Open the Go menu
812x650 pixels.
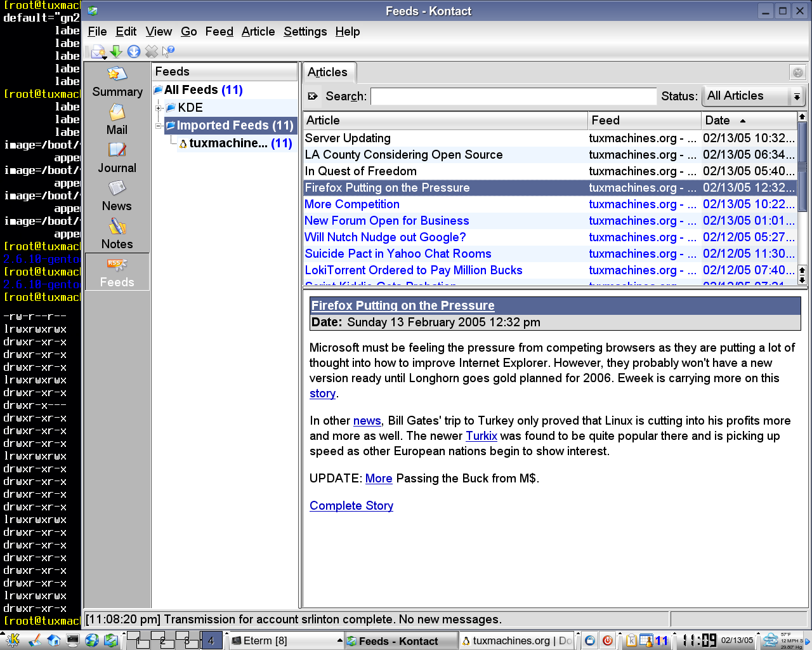coord(189,32)
